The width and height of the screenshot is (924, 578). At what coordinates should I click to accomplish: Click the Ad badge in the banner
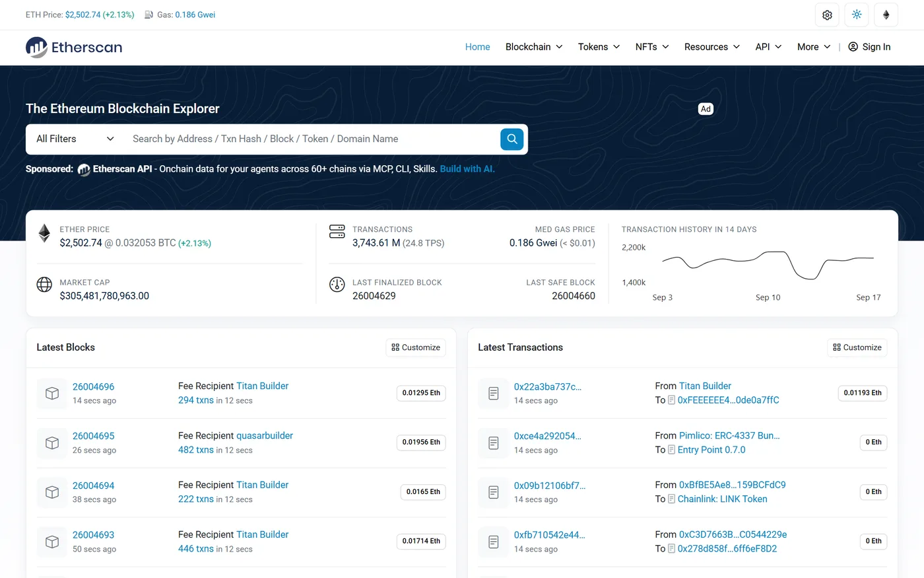706,109
